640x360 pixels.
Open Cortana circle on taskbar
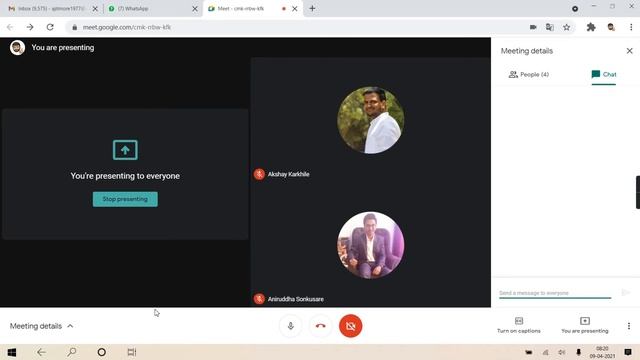click(x=102, y=352)
